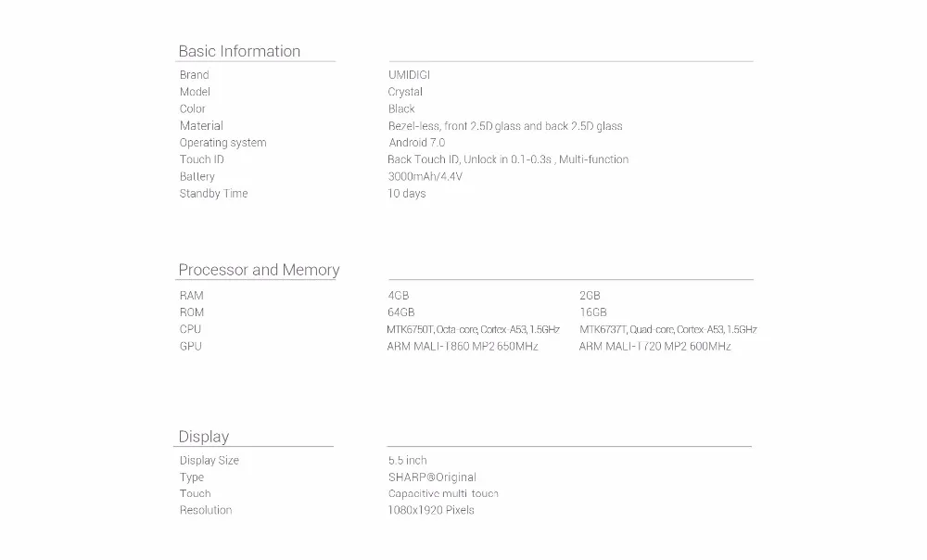Click the 4GB RAM value

point(399,296)
